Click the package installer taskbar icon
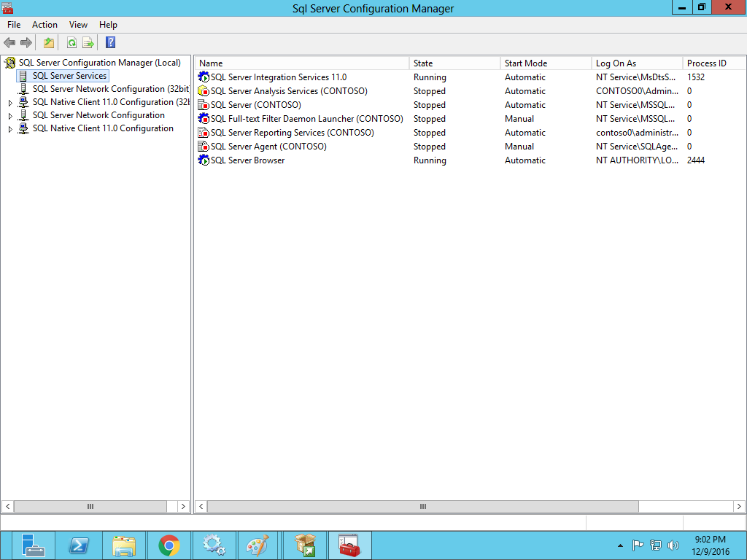 (x=304, y=545)
